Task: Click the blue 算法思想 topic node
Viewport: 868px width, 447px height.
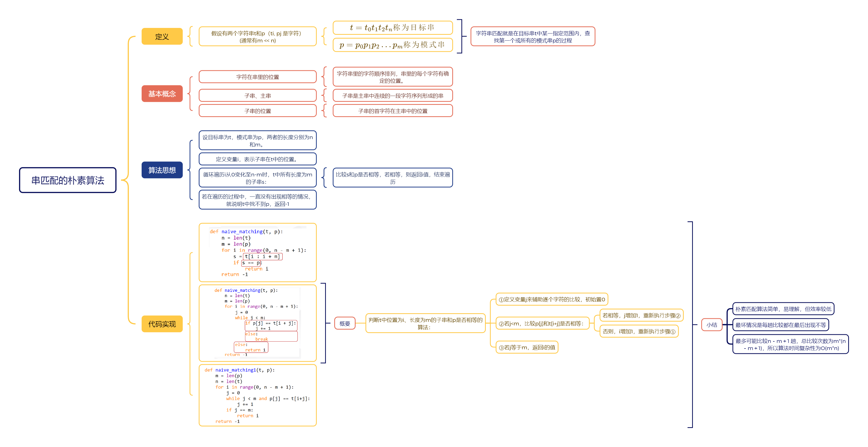Action: click(x=162, y=170)
